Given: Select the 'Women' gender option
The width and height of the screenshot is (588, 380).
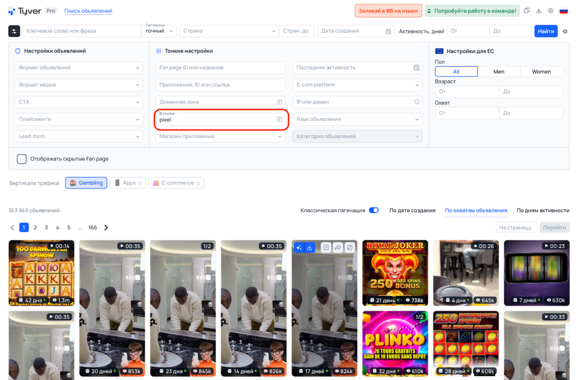Looking at the screenshot, I should (x=541, y=72).
